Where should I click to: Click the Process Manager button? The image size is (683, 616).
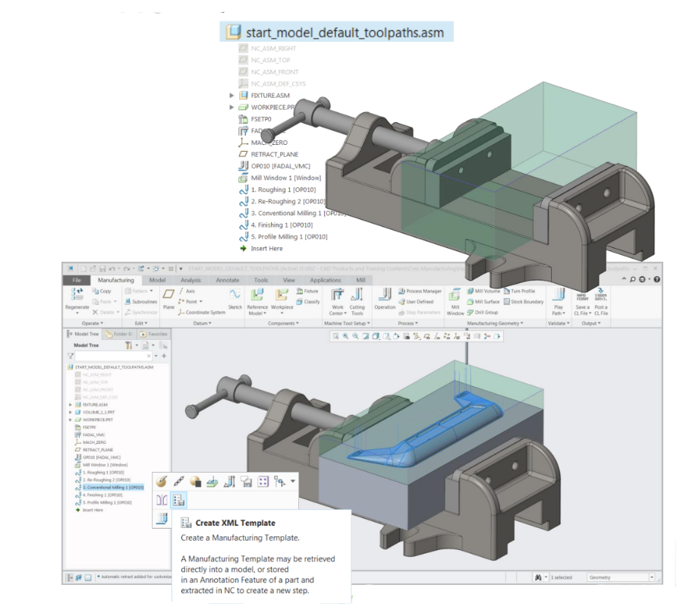click(420, 291)
